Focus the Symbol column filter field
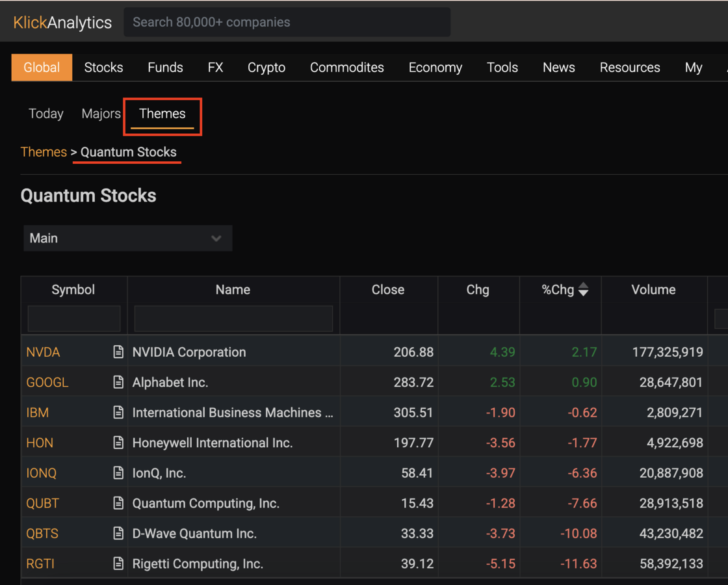 (x=74, y=318)
